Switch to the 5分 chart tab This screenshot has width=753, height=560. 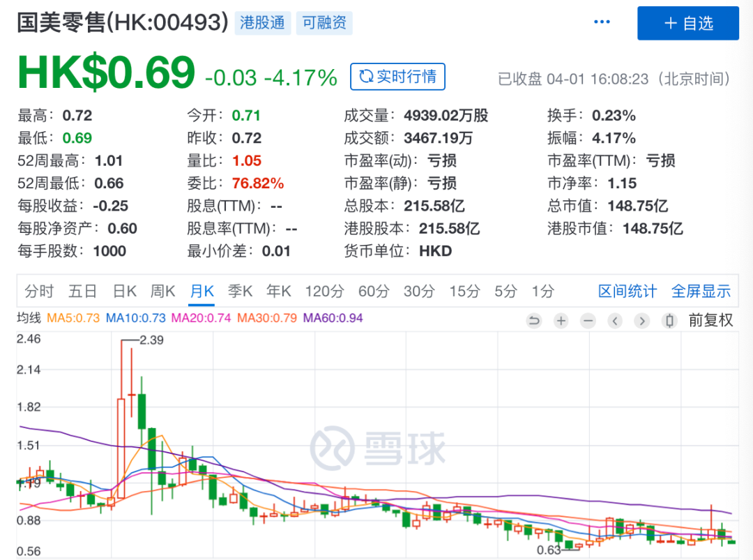tap(506, 291)
